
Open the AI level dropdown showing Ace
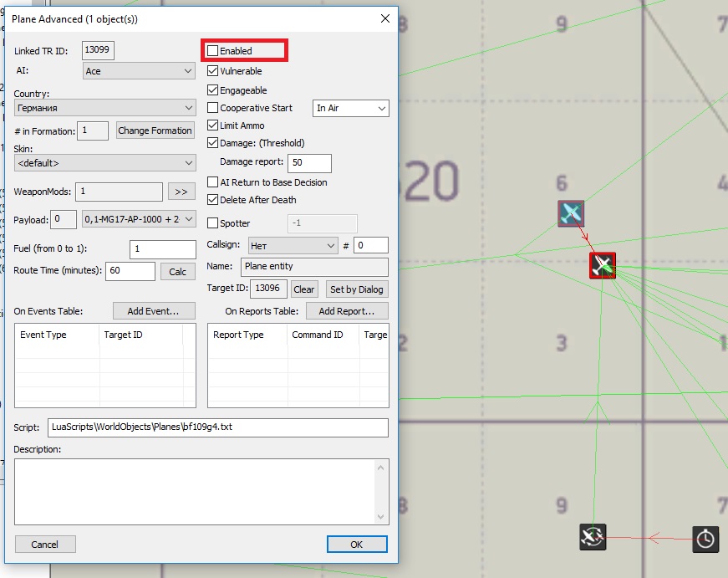point(139,71)
